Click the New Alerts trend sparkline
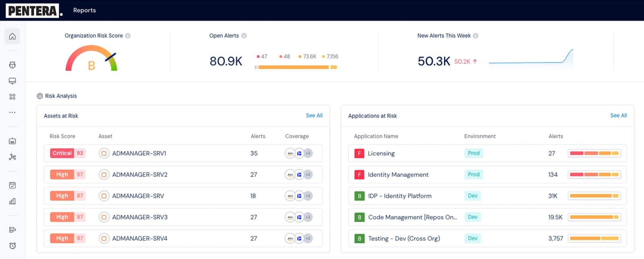This screenshot has width=644, height=259. coord(531,57)
